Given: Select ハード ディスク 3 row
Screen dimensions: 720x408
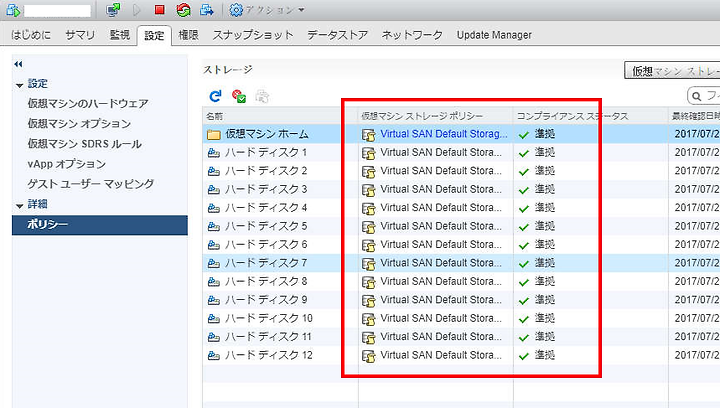Looking at the screenshot, I should pyautogui.click(x=461, y=189).
